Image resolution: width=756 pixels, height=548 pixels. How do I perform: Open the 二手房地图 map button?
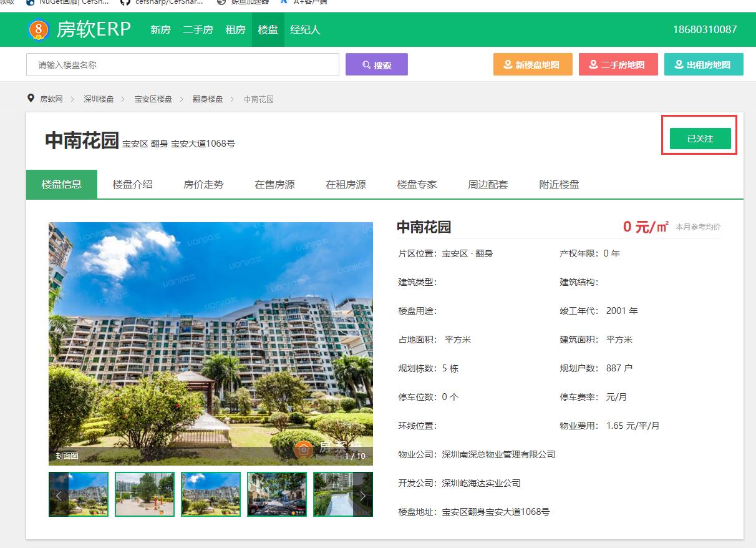coord(618,64)
